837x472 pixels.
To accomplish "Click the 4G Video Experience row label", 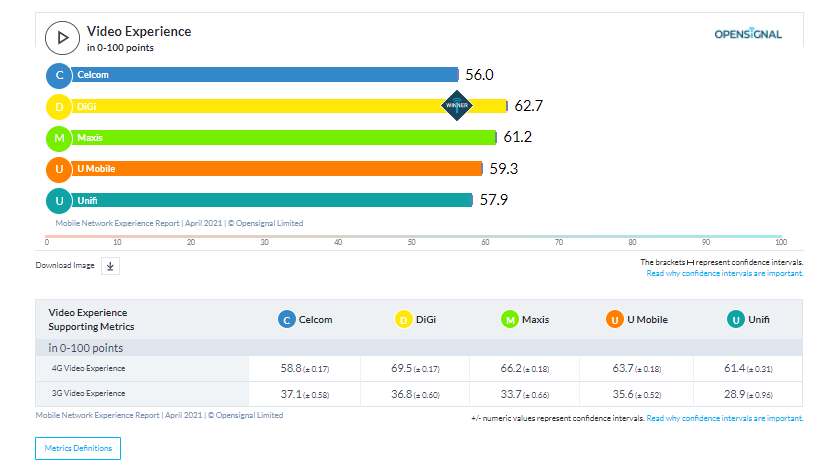I will pyautogui.click(x=87, y=369).
